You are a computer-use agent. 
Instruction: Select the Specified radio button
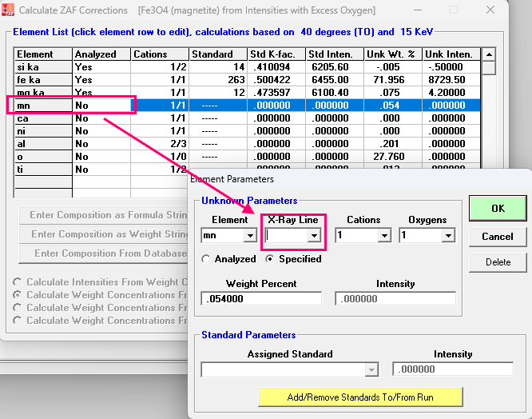pos(269,259)
